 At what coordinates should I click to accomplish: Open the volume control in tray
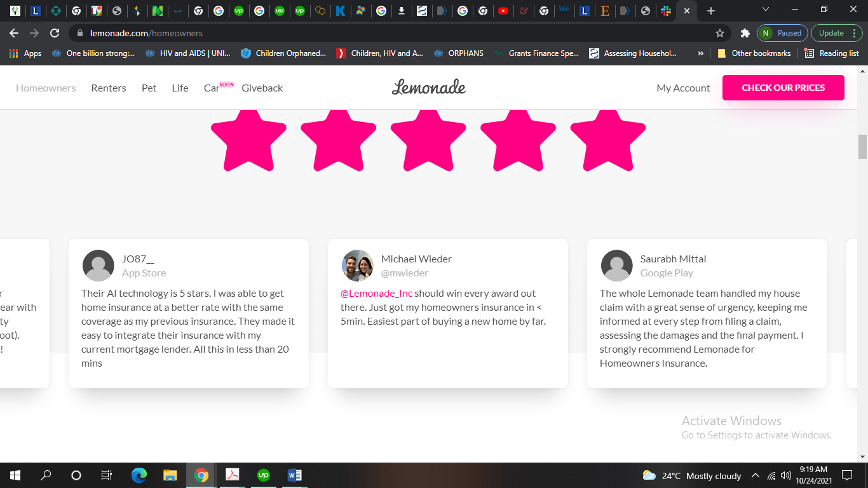pyautogui.click(x=786, y=475)
